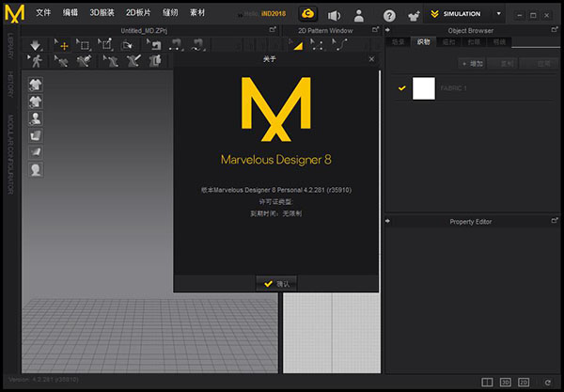Viewport: 564px width, 392px height.
Task: Click the megaphone announcements icon
Action: point(334,15)
